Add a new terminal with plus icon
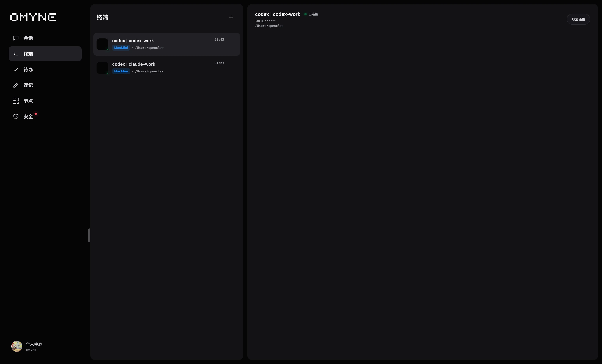The height and width of the screenshot is (364, 602). click(231, 17)
